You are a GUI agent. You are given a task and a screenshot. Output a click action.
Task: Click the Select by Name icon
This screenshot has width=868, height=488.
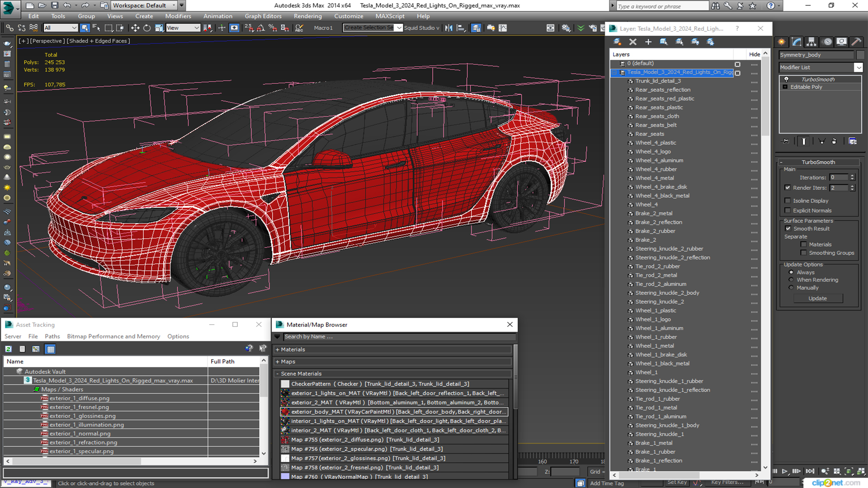(96, 28)
